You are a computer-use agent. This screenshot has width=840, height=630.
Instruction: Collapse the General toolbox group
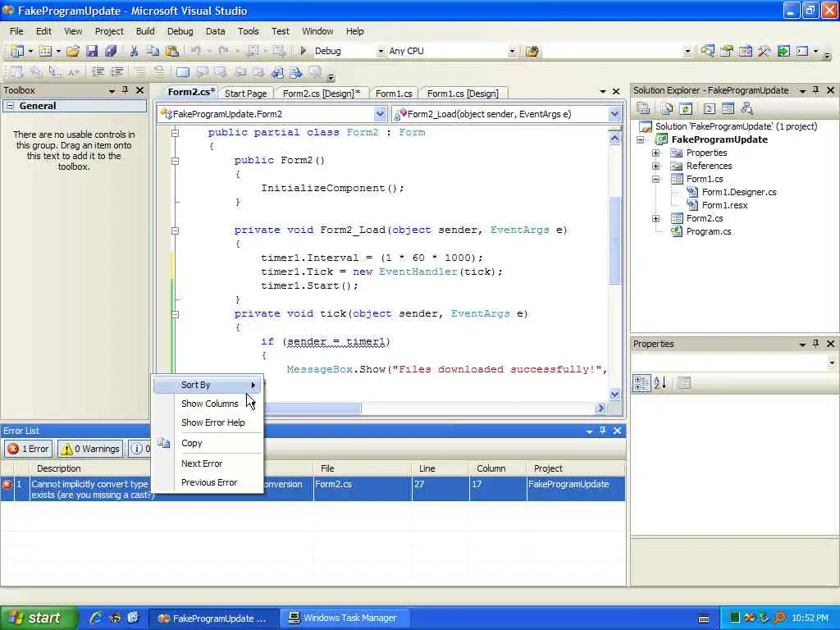pyautogui.click(x=10, y=106)
